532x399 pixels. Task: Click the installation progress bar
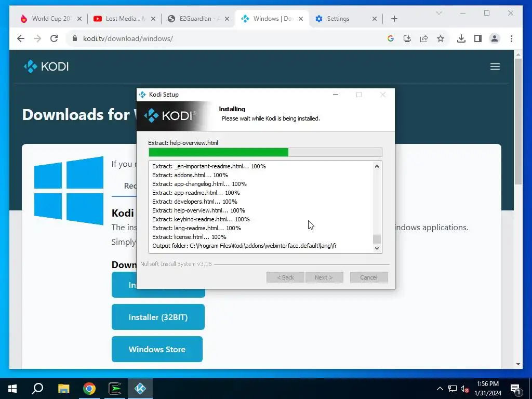[265, 152]
